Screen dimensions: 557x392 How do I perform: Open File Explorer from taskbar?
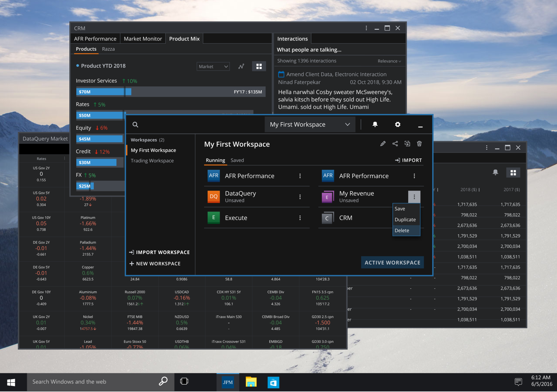coord(251,382)
